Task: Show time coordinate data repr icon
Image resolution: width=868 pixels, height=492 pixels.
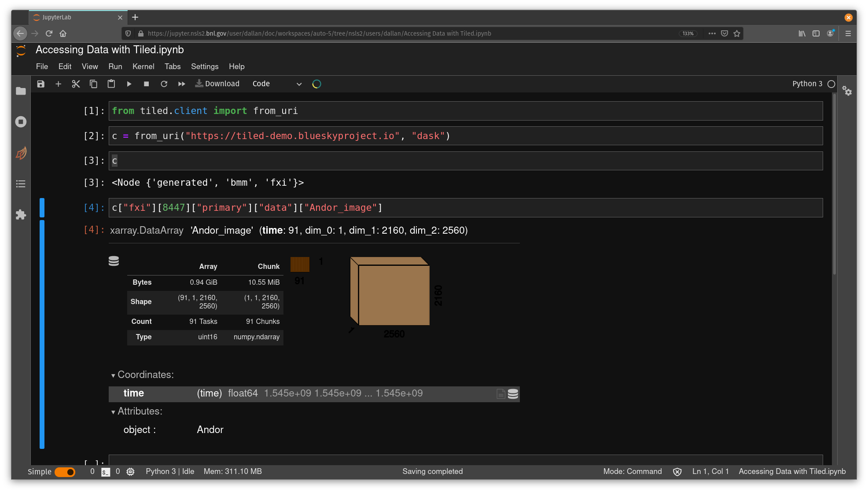Action: tap(513, 394)
